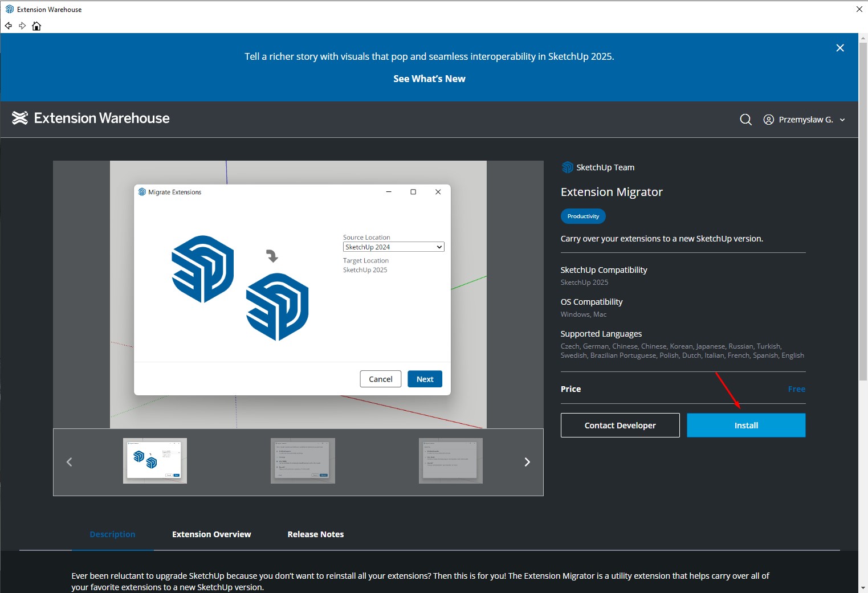Go forward with the forward arrow
The height and width of the screenshot is (593, 868).
coord(22,26)
